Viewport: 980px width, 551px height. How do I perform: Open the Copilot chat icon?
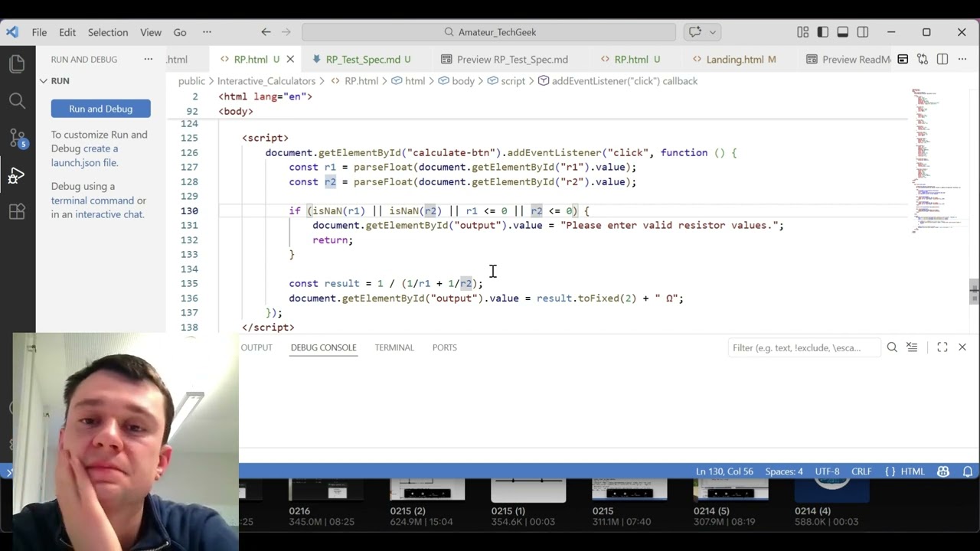[694, 32]
